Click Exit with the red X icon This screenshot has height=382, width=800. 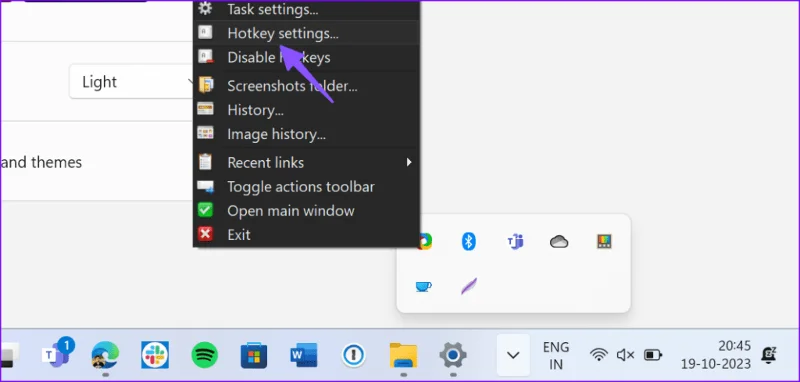[x=307, y=235]
